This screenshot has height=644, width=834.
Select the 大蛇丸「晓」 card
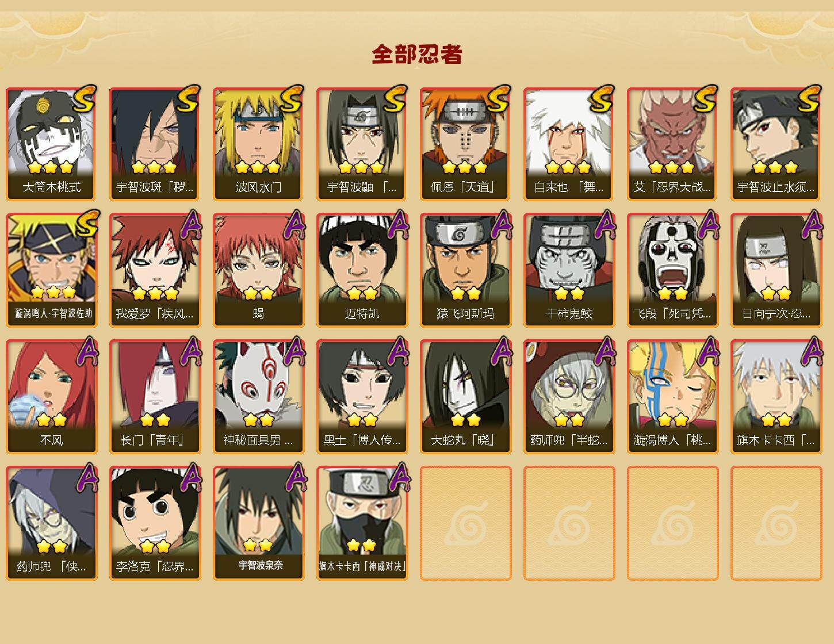tap(466, 397)
